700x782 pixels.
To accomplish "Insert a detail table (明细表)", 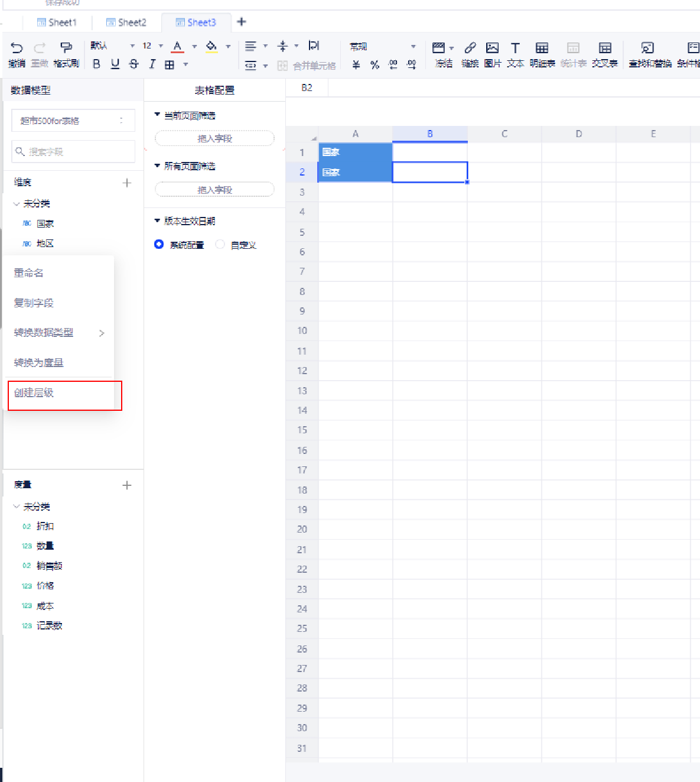I will [x=542, y=48].
